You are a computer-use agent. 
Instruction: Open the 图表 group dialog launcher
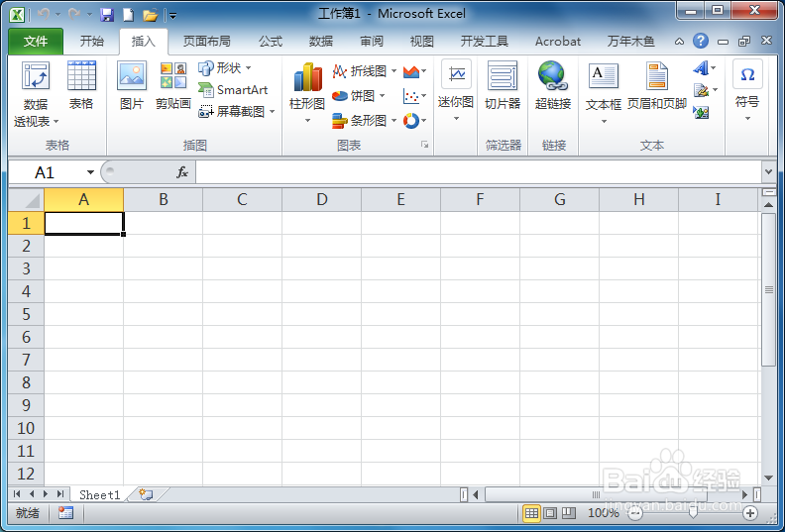[424, 145]
